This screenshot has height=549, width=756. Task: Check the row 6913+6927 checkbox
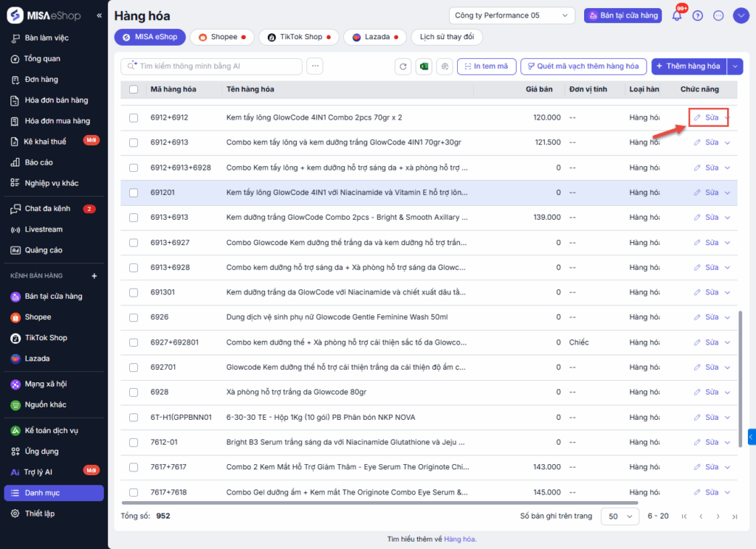point(134,243)
